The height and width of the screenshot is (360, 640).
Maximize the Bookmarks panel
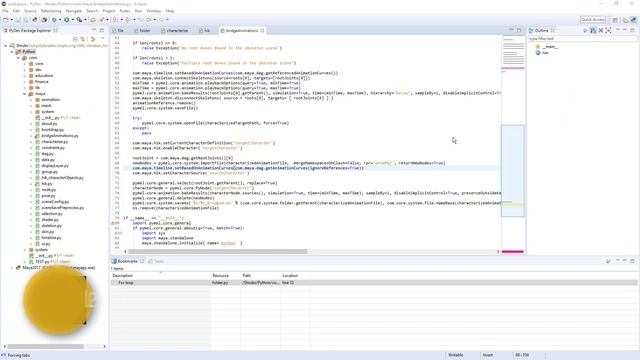point(632,261)
